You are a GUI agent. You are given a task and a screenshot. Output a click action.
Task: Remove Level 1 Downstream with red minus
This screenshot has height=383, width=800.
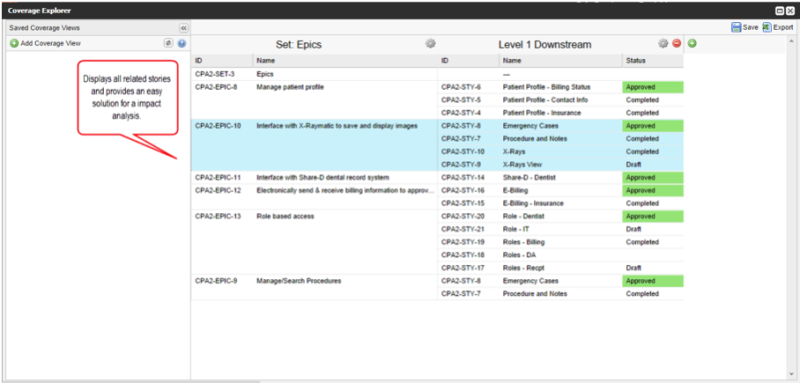(677, 44)
